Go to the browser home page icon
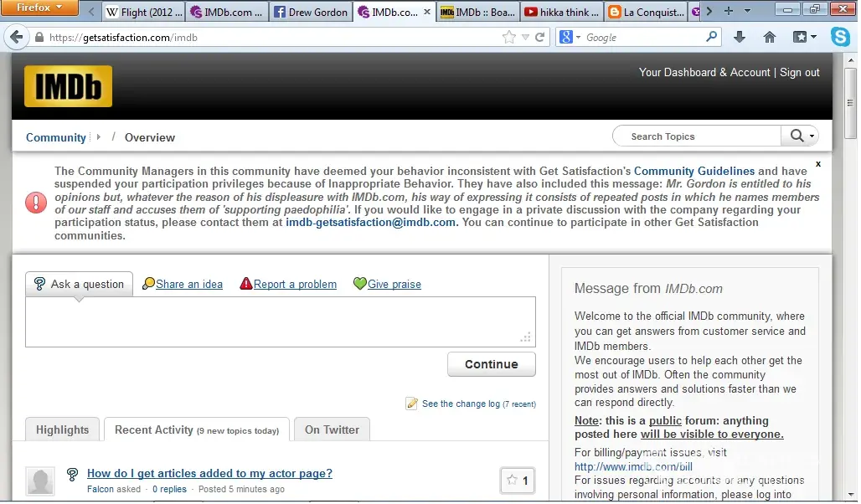 click(x=770, y=38)
